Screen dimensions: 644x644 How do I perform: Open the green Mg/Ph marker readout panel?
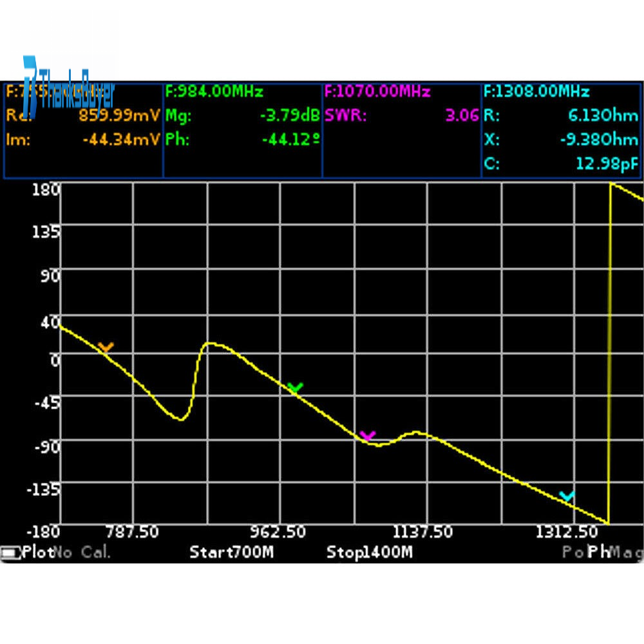(x=243, y=131)
